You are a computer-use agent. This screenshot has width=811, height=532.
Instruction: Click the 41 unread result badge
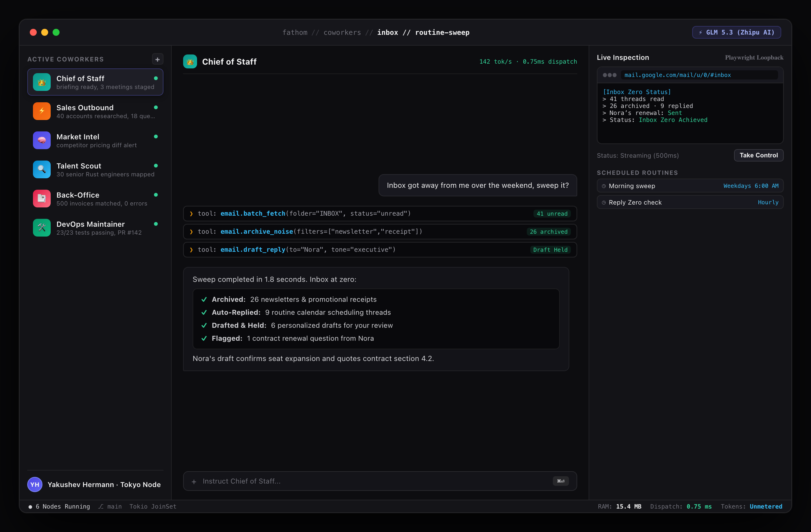click(x=552, y=213)
